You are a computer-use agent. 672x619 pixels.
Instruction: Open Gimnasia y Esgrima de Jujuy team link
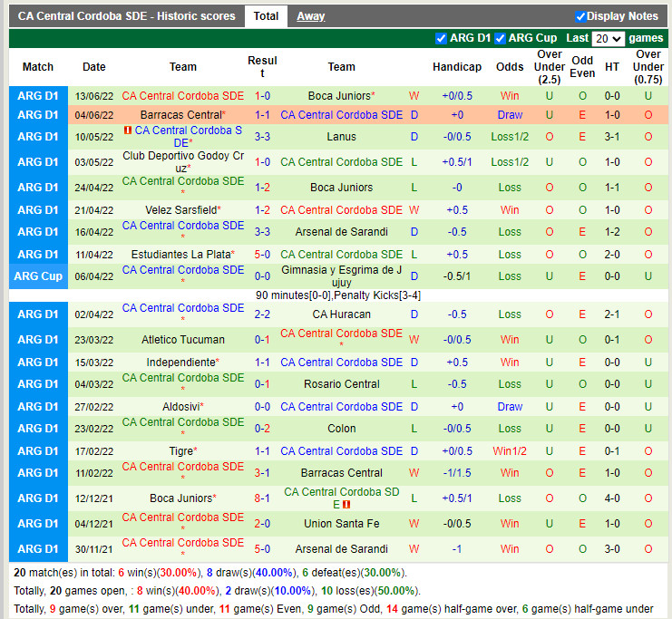tap(341, 276)
